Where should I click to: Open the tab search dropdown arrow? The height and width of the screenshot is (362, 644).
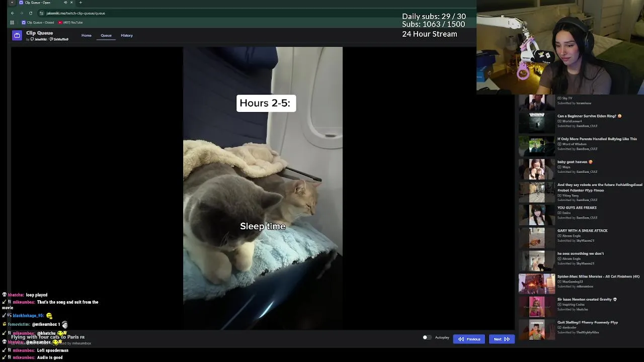[x=12, y=3]
